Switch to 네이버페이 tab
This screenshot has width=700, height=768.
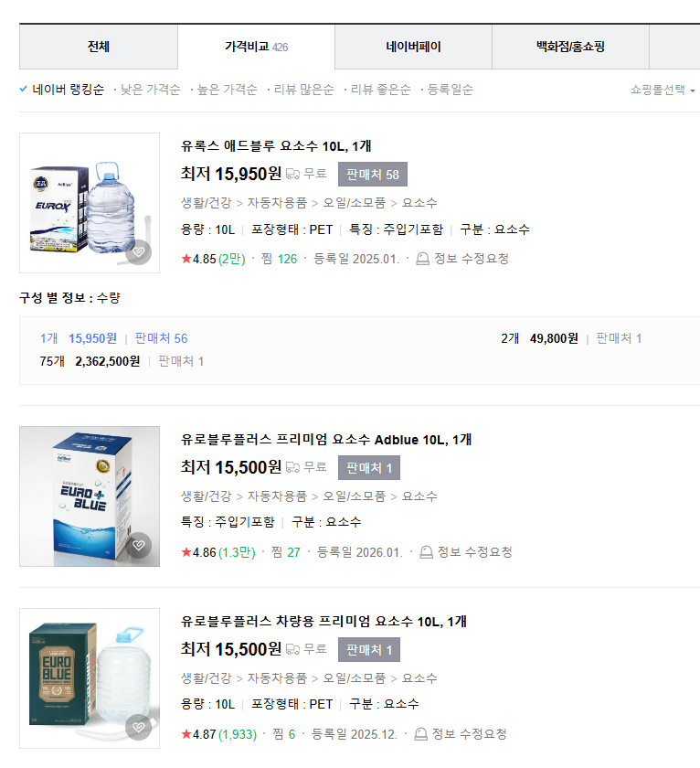tap(413, 47)
